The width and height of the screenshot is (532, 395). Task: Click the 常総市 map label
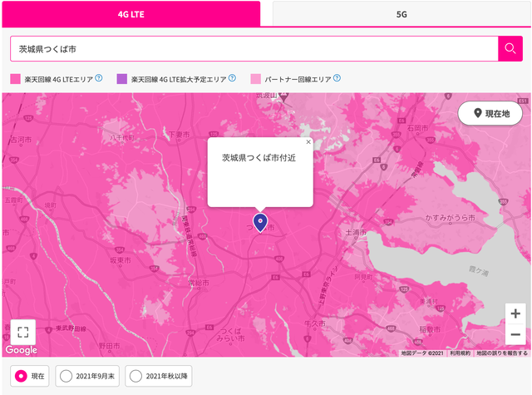click(199, 283)
